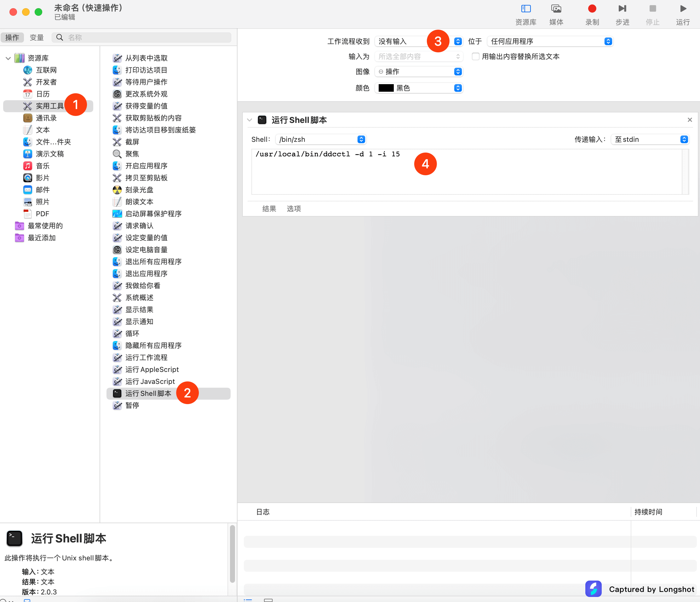This screenshot has height=602, width=700.
Task: Click the 选项 button in shell action
Action: coord(294,209)
